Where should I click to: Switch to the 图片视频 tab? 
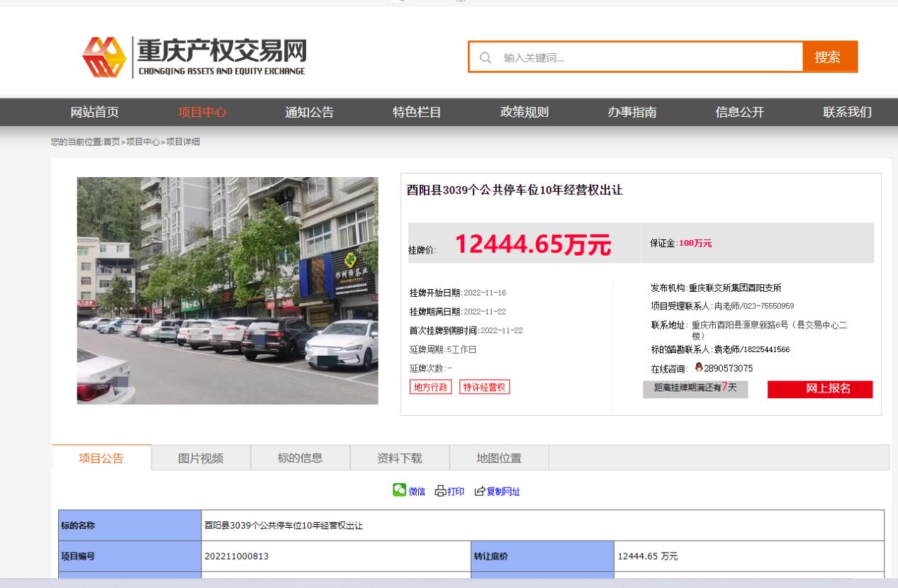(201, 458)
